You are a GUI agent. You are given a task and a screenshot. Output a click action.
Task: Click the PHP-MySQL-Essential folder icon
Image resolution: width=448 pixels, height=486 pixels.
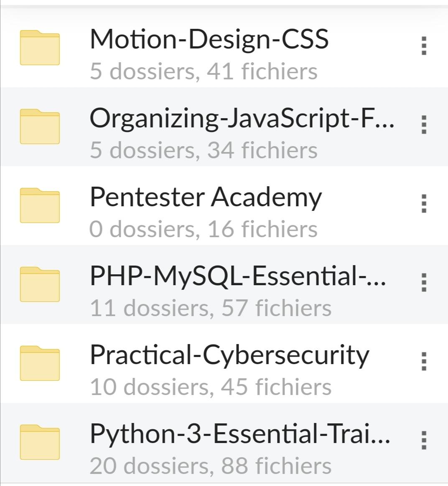point(40,285)
